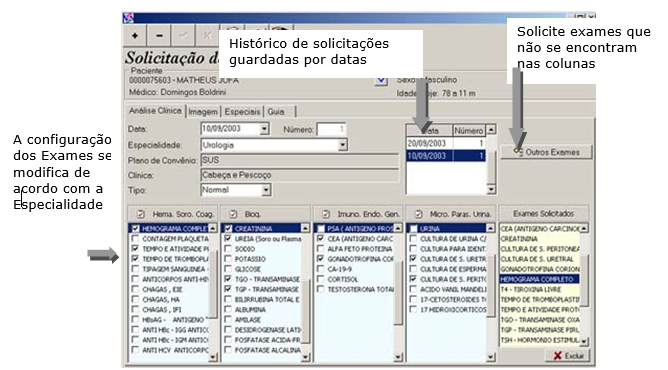Click the Número input field

click(x=331, y=129)
